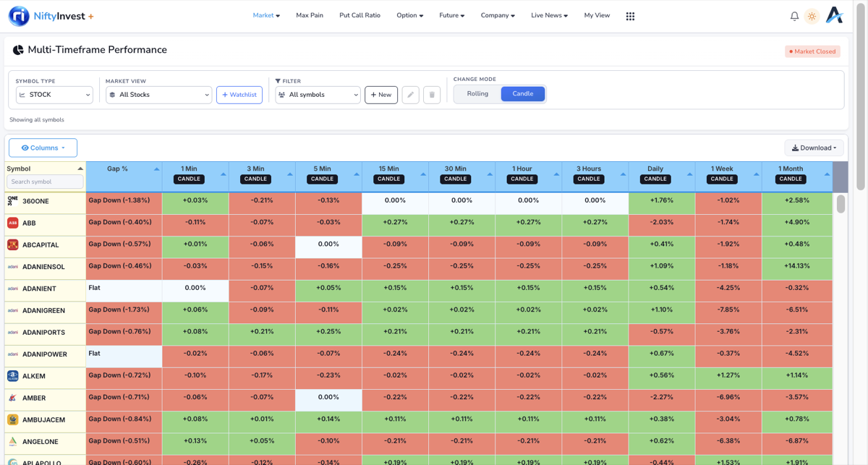This screenshot has width=868, height=465.
Task: Toggle CANDLE badge under 15 Min
Action: (x=388, y=179)
